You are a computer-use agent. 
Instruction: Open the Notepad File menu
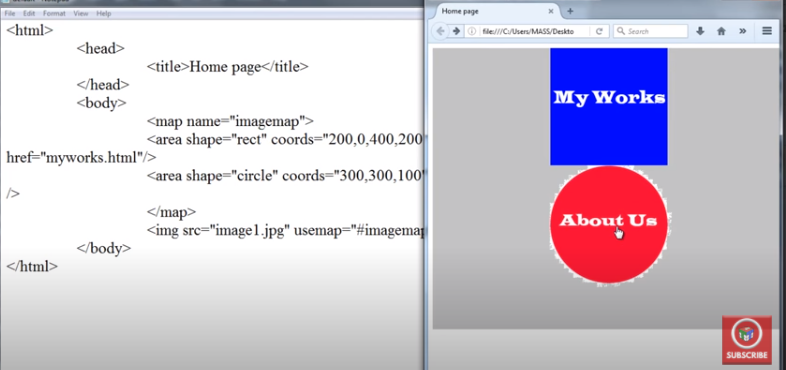[9, 14]
